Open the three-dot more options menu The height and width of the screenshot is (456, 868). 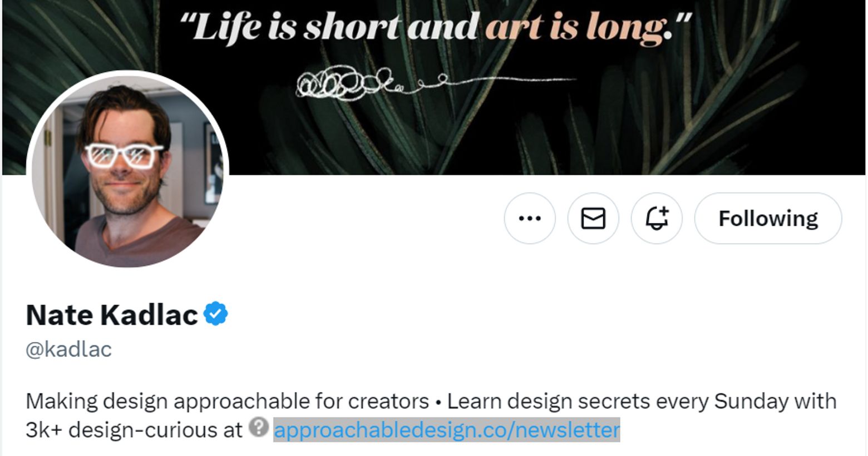pyautogui.click(x=529, y=219)
